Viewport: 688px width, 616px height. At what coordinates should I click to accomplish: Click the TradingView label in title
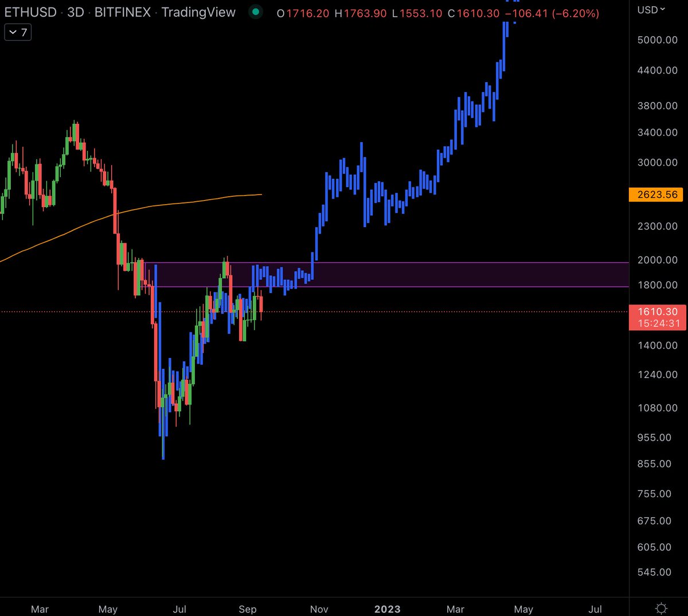coord(198,12)
